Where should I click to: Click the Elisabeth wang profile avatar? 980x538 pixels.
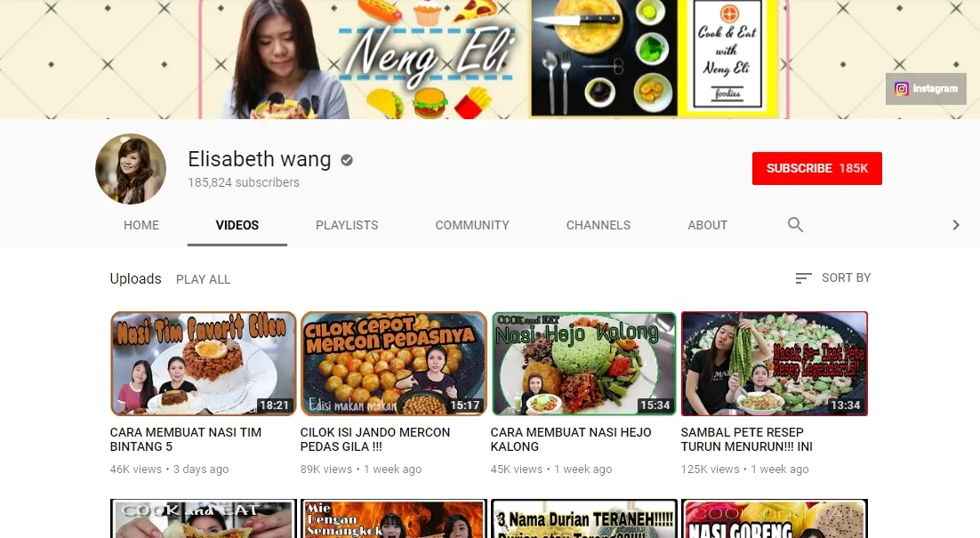(x=131, y=169)
